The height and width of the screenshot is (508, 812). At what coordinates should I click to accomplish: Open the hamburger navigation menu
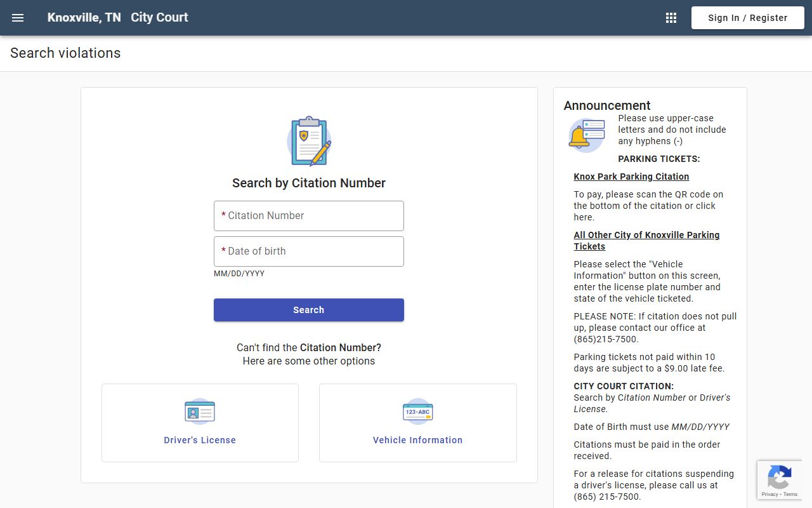coord(18,18)
